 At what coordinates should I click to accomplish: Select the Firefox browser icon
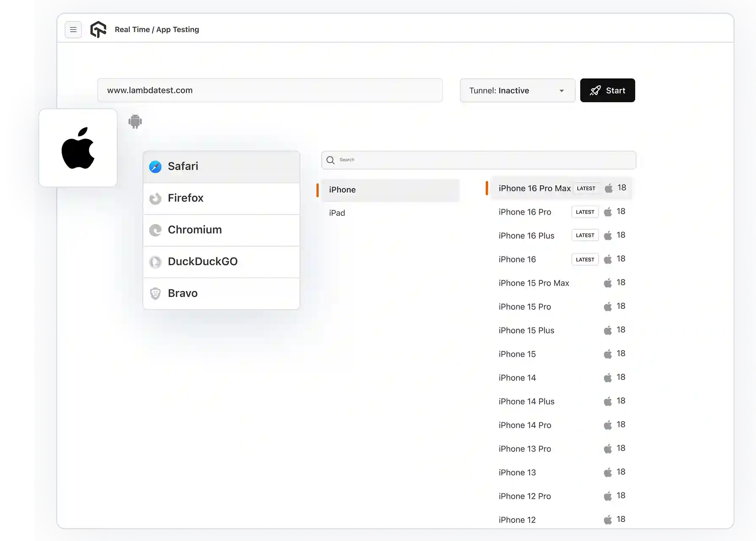click(155, 198)
